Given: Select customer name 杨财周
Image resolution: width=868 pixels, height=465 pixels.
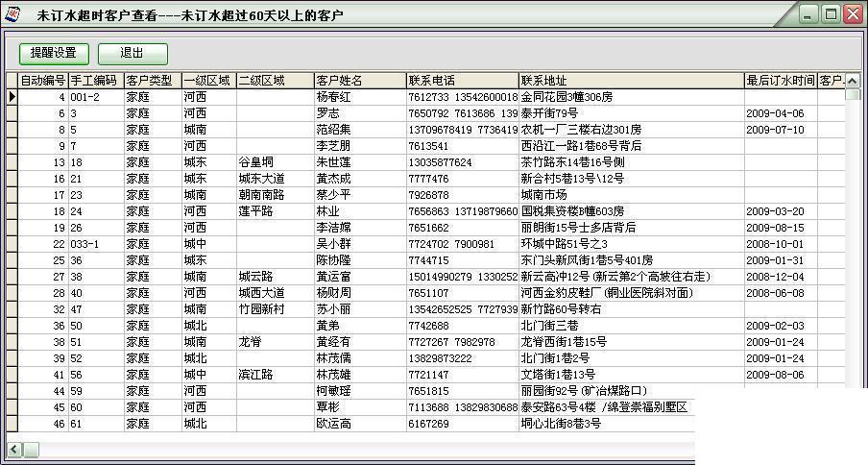Looking at the screenshot, I should point(333,293).
